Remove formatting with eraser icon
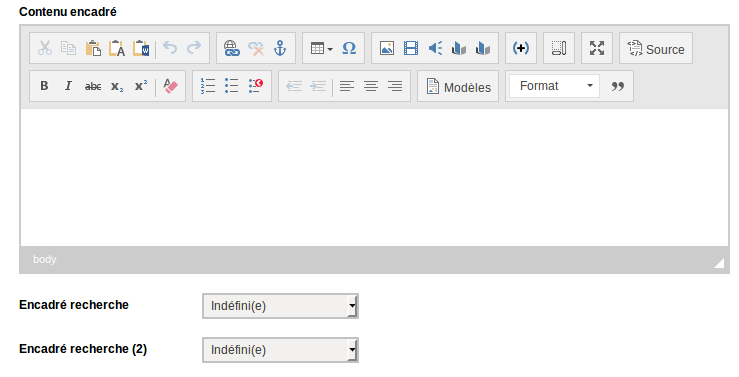The height and width of the screenshot is (377, 739). click(x=170, y=86)
